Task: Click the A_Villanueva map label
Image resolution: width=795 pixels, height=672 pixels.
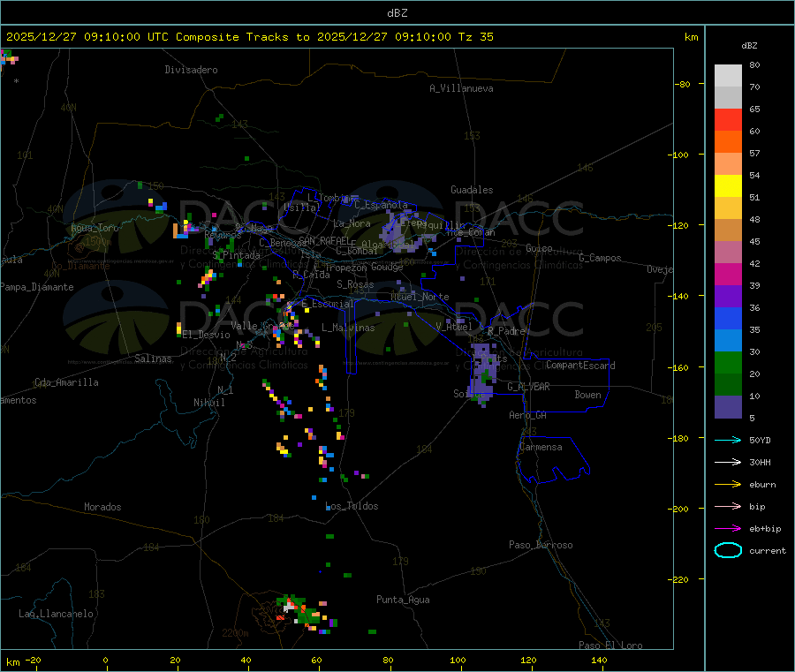Action: pos(461,88)
